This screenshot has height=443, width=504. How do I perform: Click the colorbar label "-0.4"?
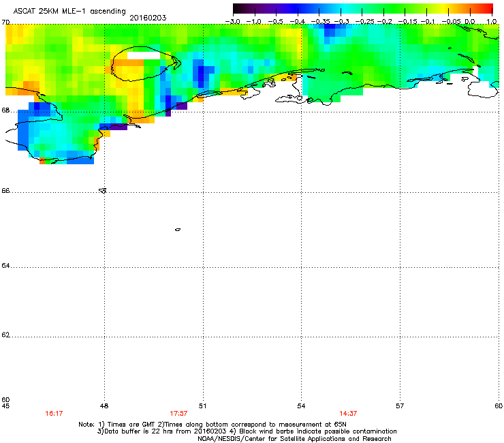(298, 22)
